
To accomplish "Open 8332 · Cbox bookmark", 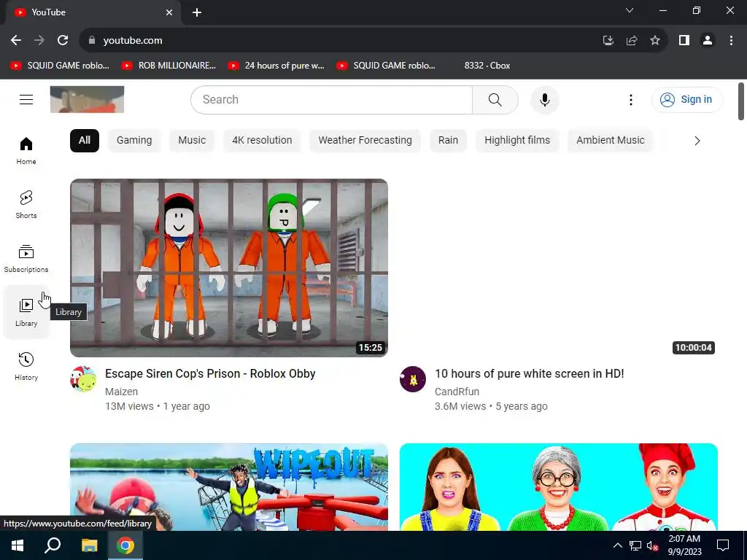I will [x=487, y=66].
